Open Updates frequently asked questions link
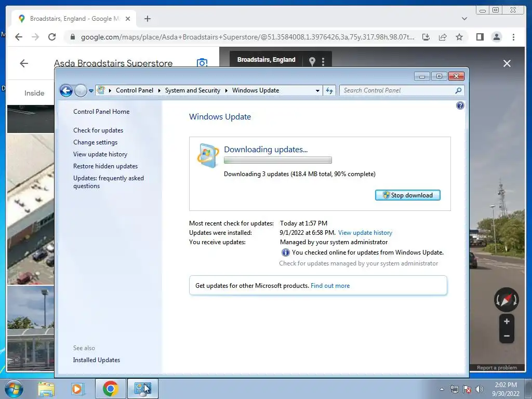 pyautogui.click(x=109, y=182)
